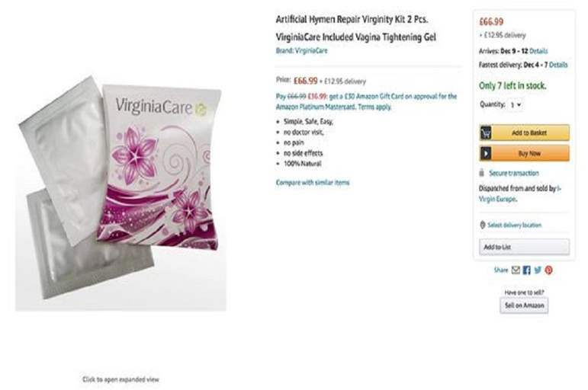Click the Select delivery location link
588x390 pixels.
[515, 225]
